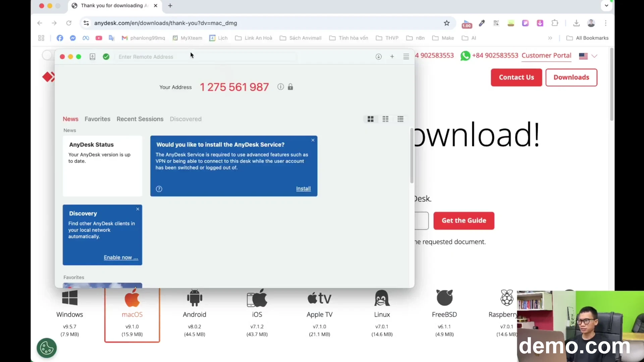This screenshot has height=362, width=644.
Task: Open the Messenger bookmark
Action: [73, 38]
